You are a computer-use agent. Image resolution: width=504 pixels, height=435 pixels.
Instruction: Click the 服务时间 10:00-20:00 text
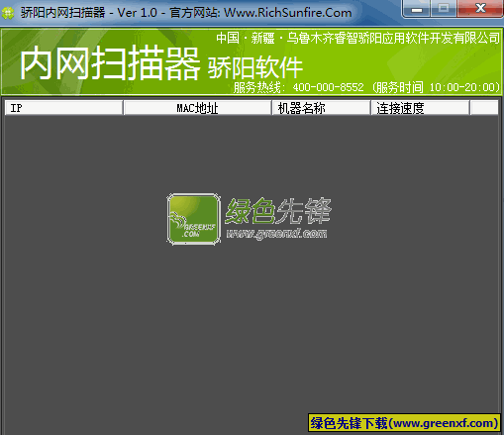coord(437,87)
